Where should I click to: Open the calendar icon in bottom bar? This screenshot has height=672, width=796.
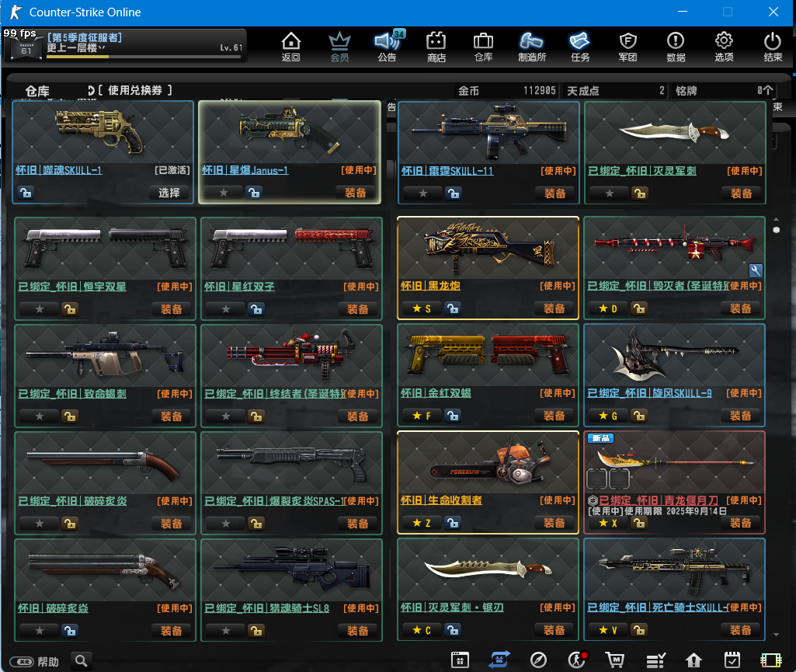pos(460,660)
